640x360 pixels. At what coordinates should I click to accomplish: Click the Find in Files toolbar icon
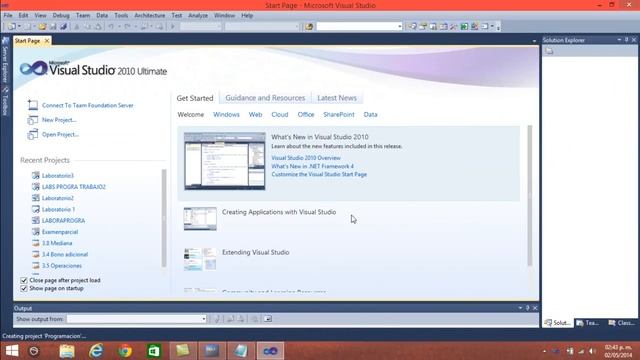[309, 27]
